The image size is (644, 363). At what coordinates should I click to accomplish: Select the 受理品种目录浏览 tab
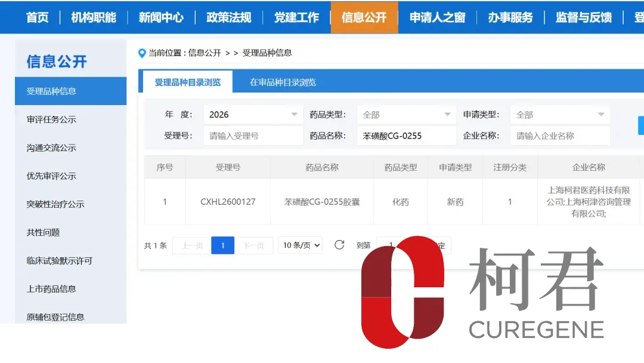coord(189,82)
